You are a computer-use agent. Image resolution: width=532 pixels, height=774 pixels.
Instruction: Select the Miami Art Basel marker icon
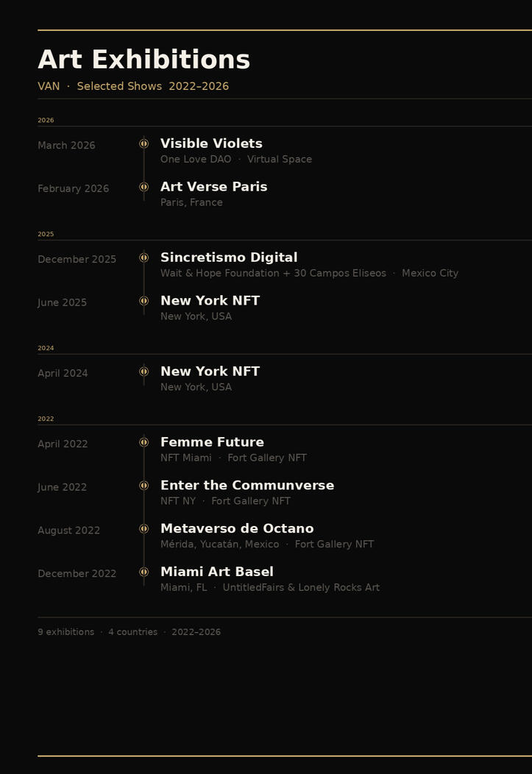coord(143,572)
